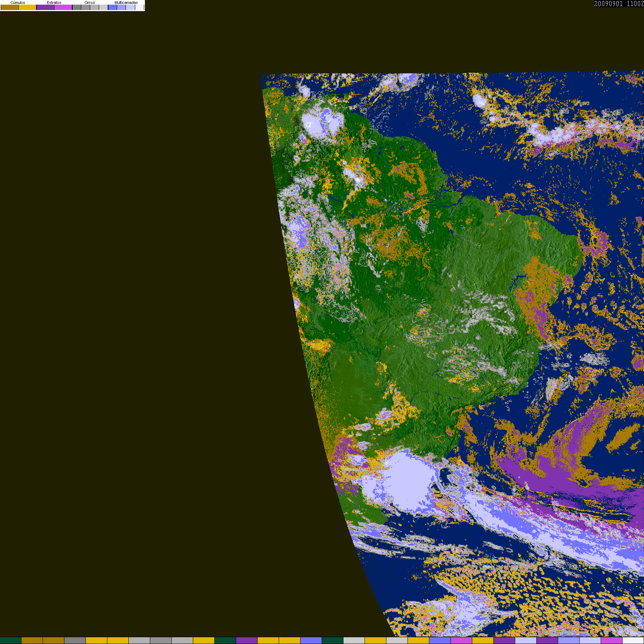Screen dimensions: 644x644
Task: Pick the darkest gray Cirros swatch
Action: (77, 7)
